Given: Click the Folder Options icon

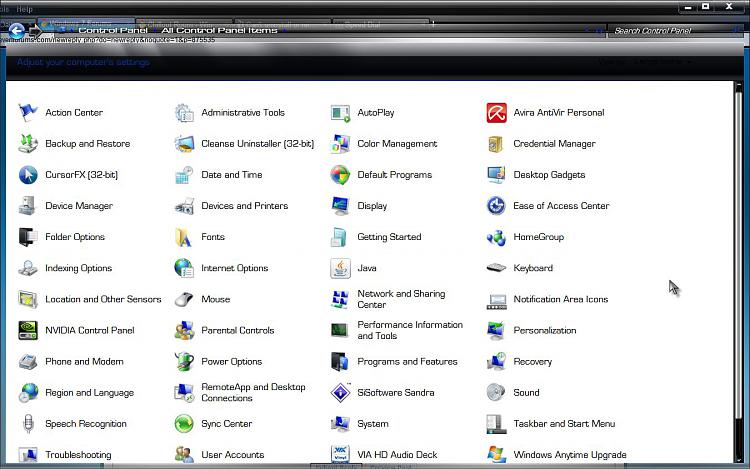Looking at the screenshot, I should coord(28,237).
